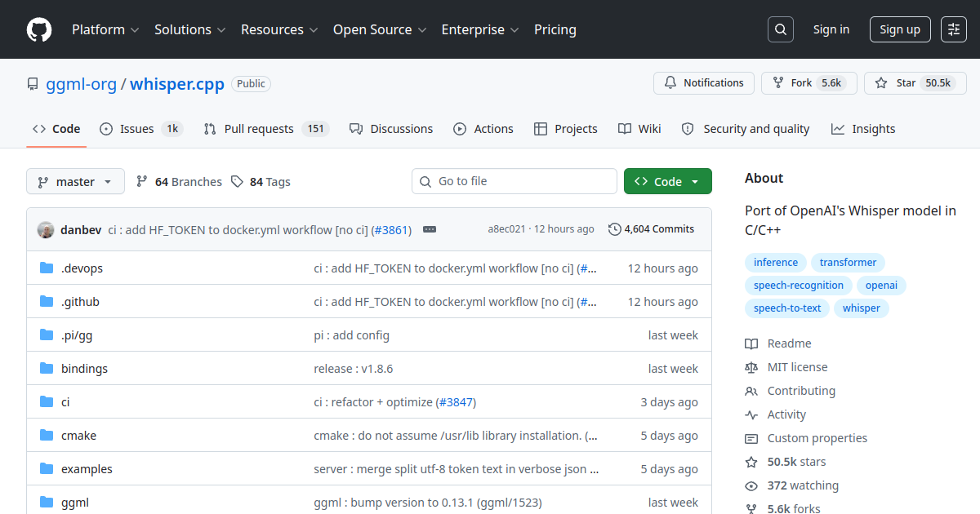Click the Custom properties icon
Image resolution: width=980 pixels, height=514 pixels.
point(751,438)
